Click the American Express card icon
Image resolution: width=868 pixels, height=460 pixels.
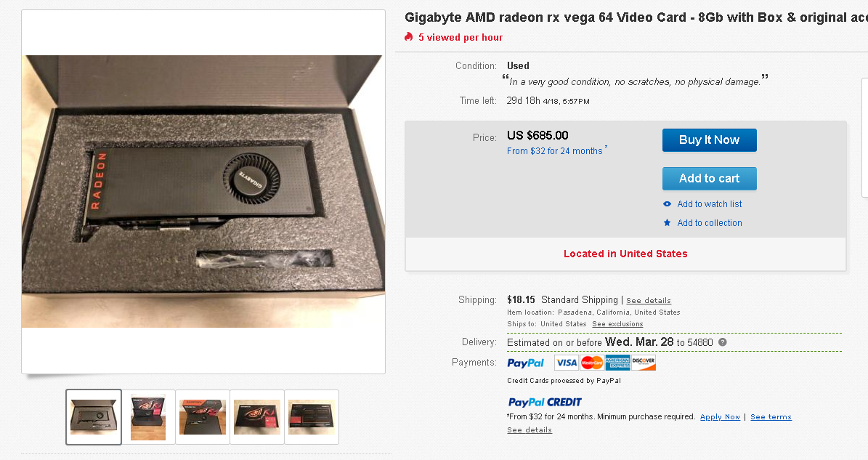click(x=617, y=363)
